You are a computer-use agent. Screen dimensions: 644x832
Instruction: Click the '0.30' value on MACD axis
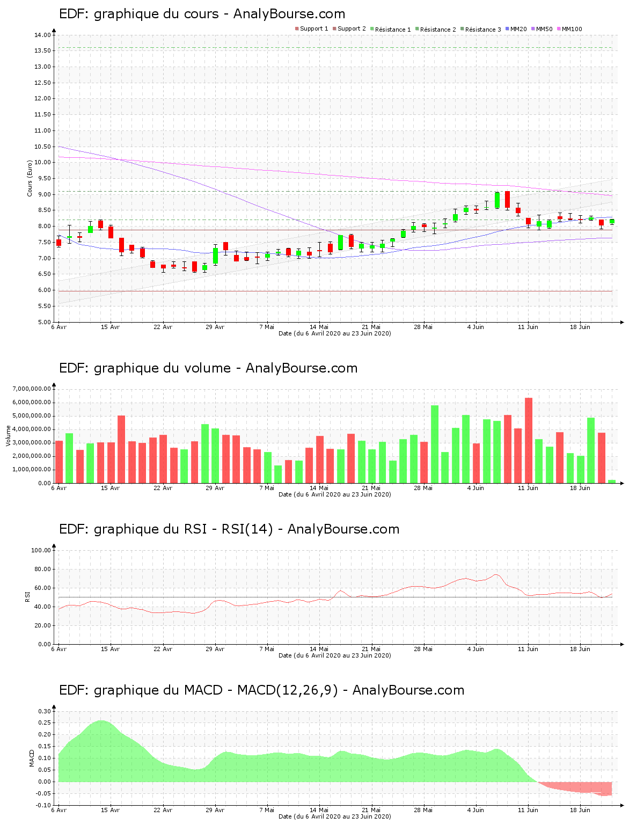point(45,711)
